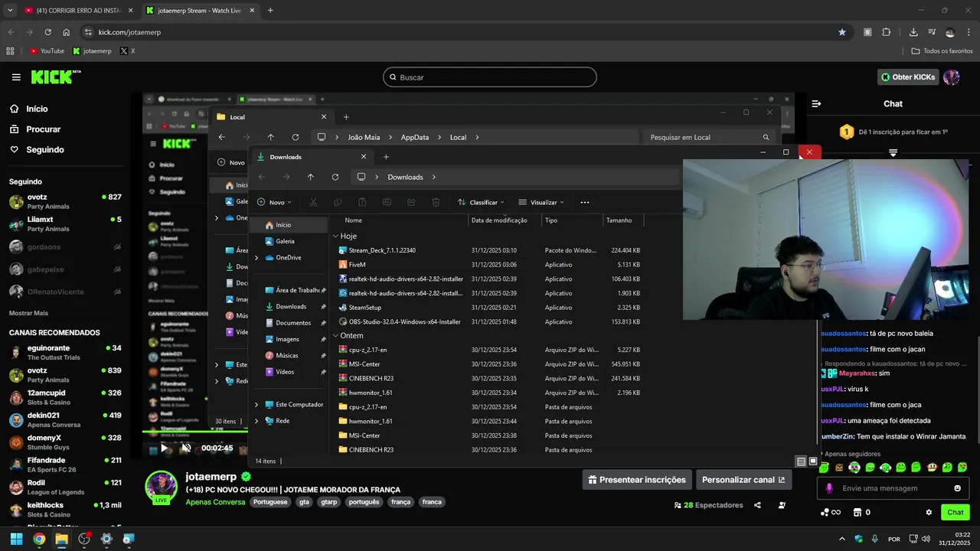Viewport: 980px width, 551px height.
Task: Open File Explorer from the taskbar
Action: (61, 539)
